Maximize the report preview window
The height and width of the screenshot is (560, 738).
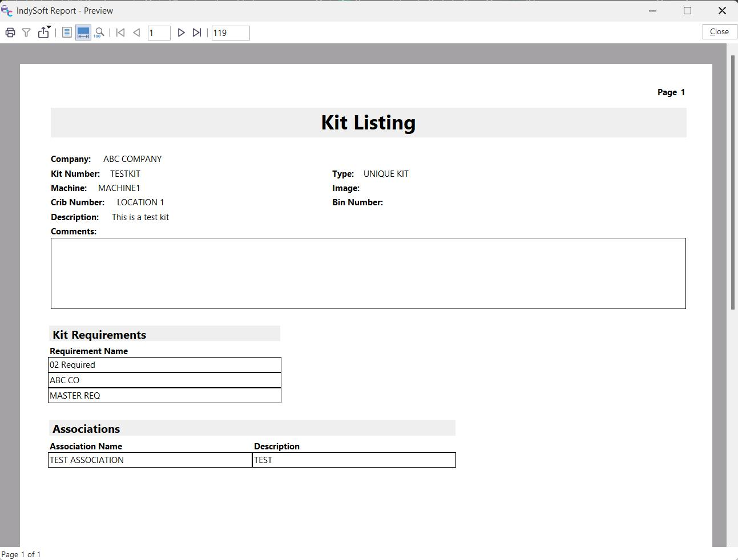pos(687,11)
